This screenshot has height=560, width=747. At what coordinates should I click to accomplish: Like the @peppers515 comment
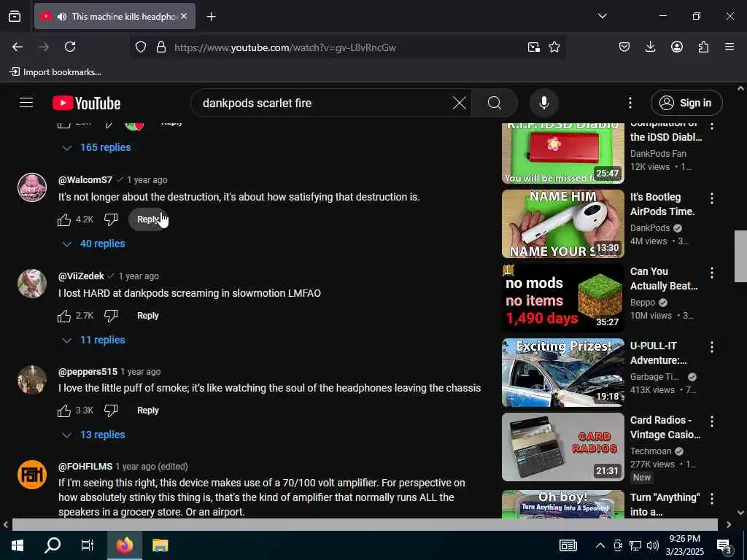click(64, 411)
